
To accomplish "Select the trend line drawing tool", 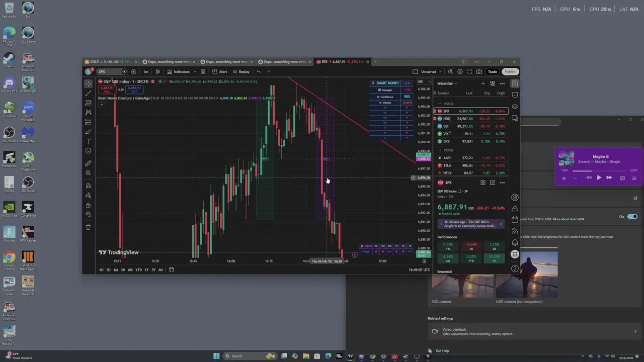I will click(89, 93).
